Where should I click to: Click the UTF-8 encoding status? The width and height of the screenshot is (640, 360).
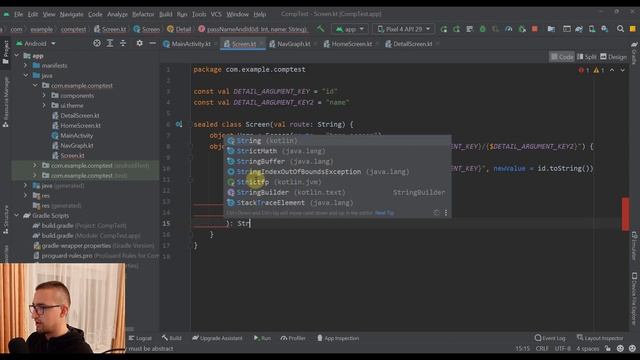[562, 349]
